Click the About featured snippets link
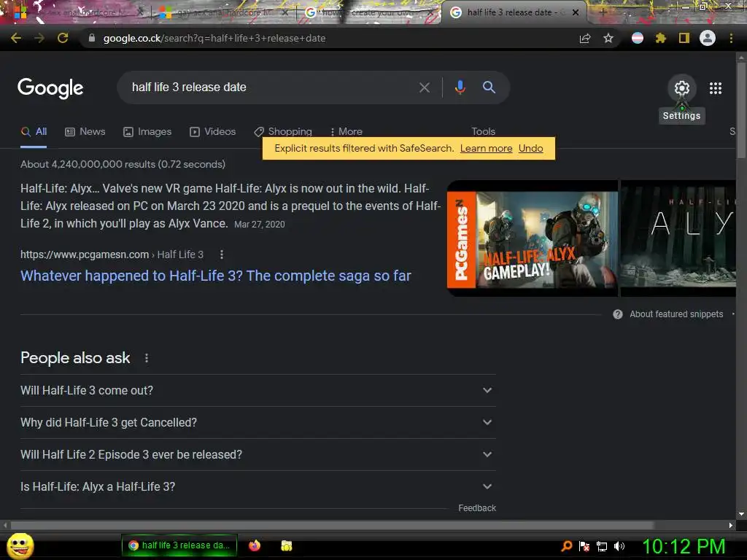 pyautogui.click(x=676, y=314)
